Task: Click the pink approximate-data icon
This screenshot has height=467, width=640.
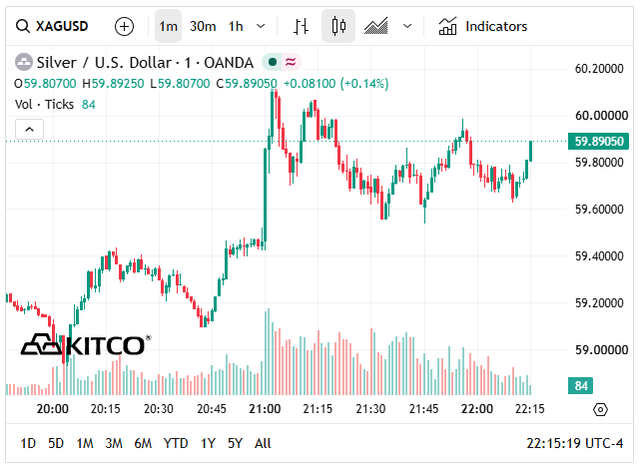Action: pyautogui.click(x=290, y=62)
